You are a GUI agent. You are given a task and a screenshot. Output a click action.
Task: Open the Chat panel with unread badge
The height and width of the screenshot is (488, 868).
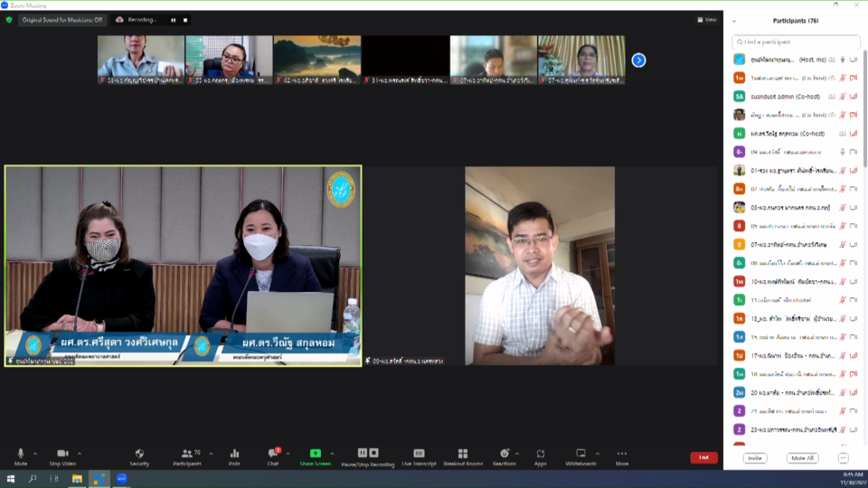(273, 457)
